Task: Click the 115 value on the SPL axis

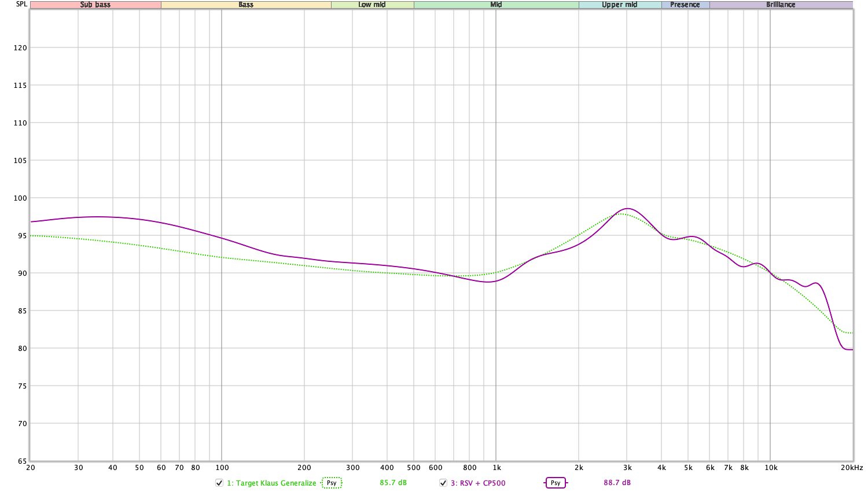Action: pos(20,86)
